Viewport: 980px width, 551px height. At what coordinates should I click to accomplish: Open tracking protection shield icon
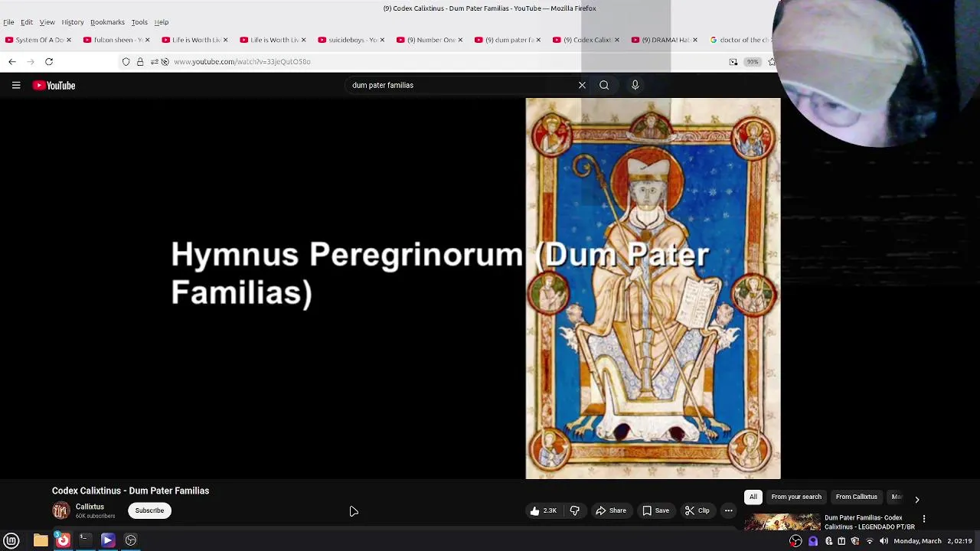(126, 61)
